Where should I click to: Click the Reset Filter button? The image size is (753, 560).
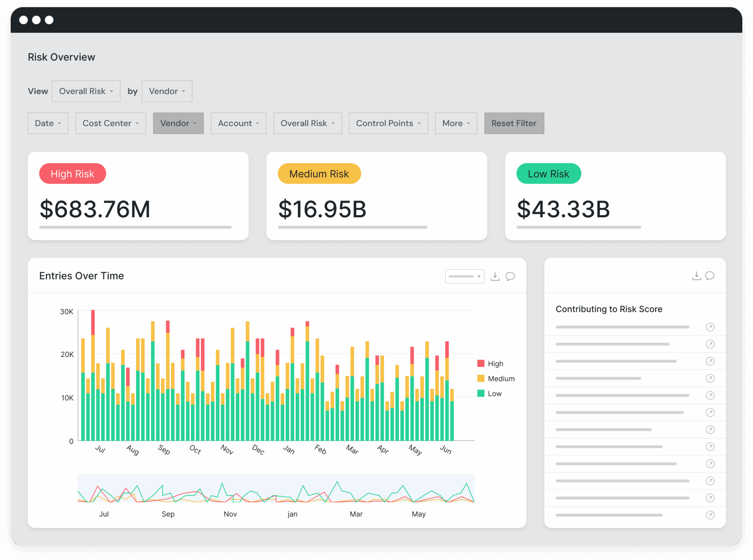point(514,123)
